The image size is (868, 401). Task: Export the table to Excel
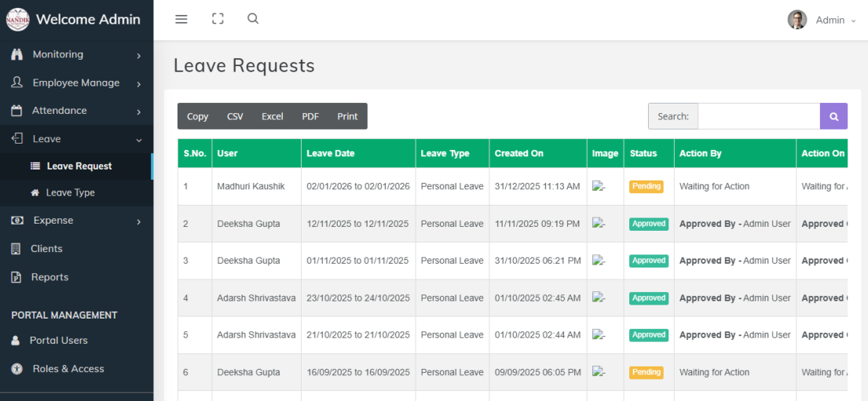[x=273, y=116]
